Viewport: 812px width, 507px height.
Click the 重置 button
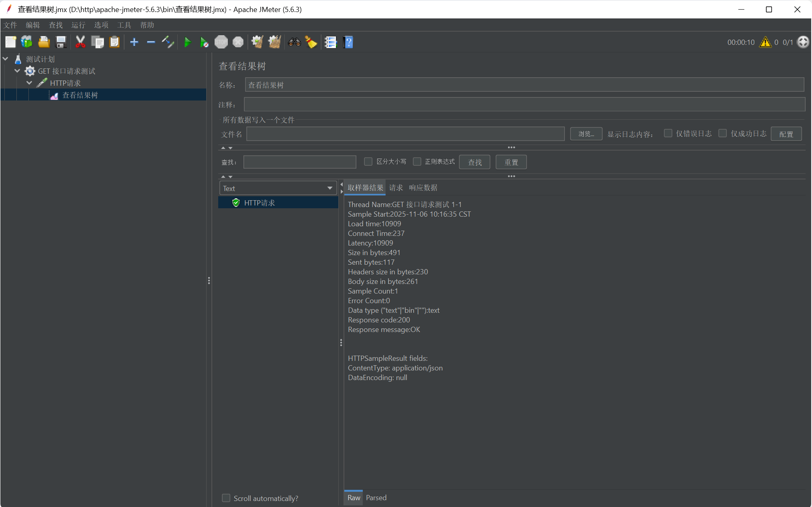coord(511,162)
